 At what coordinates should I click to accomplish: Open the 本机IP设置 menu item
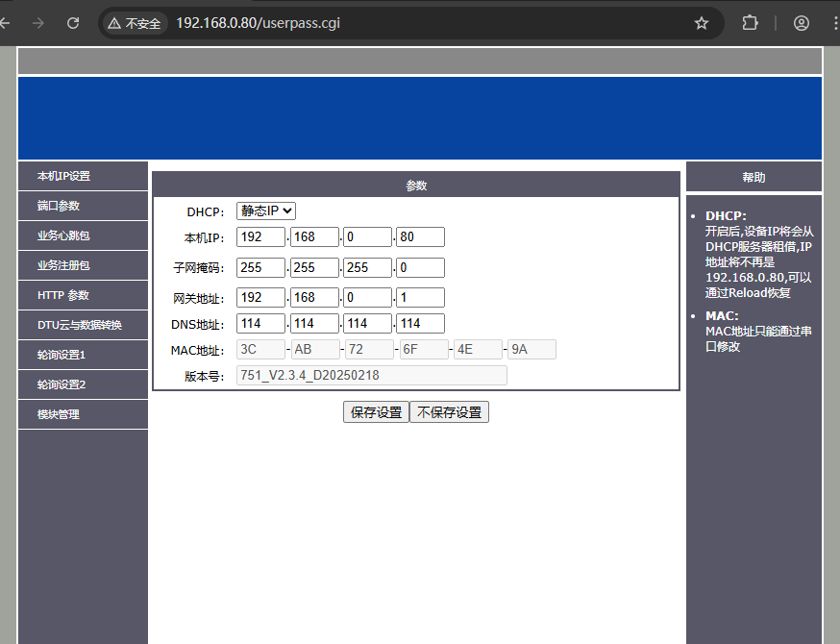pyautogui.click(x=83, y=176)
